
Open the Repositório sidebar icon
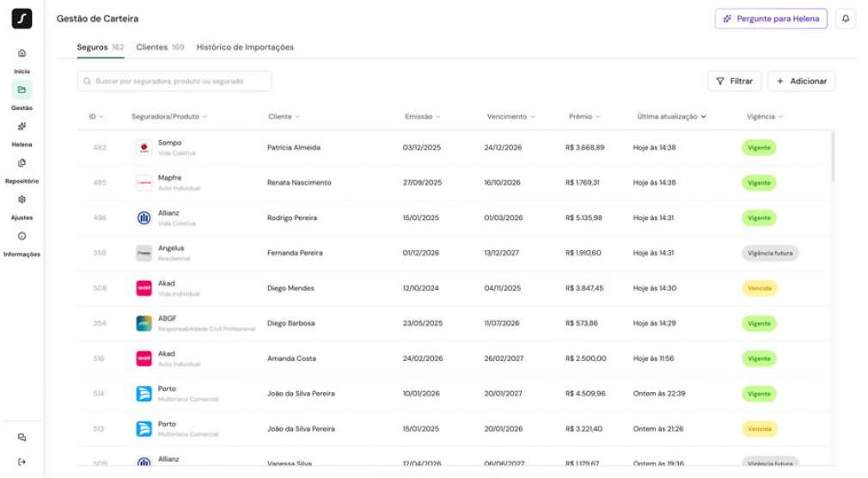pyautogui.click(x=21, y=162)
